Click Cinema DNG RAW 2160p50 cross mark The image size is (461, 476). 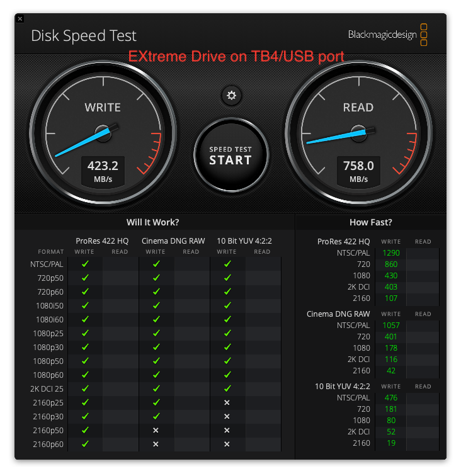156,430
